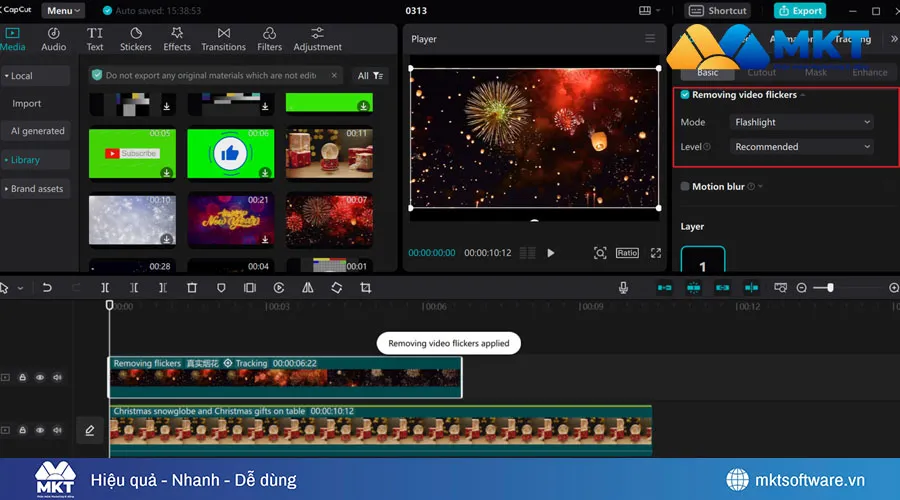Click the freeze frame toolbar icon
This screenshot has height=500, width=900.
[250, 288]
